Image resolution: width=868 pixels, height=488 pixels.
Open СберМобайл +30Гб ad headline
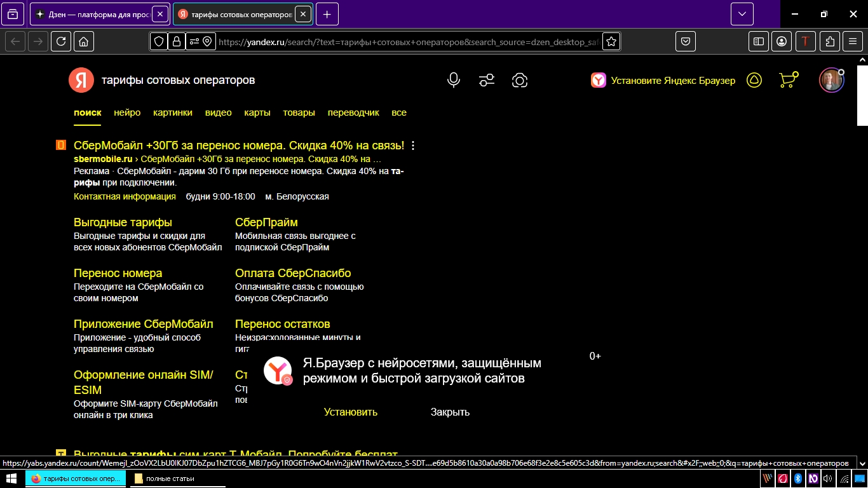click(239, 146)
